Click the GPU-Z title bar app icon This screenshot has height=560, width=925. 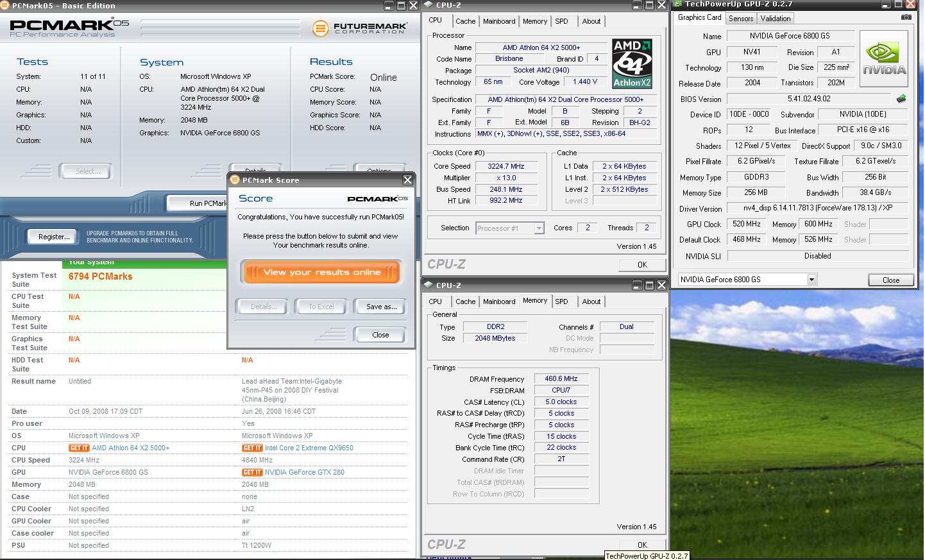click(x=677, y=4)
